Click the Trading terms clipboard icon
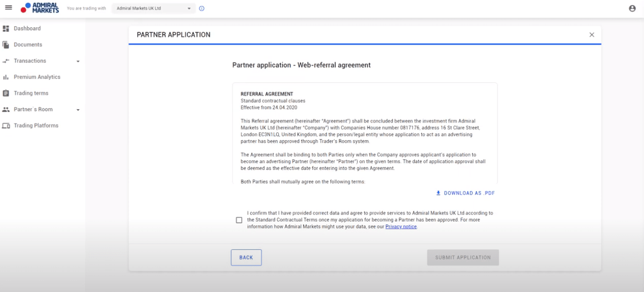 tap(6, 93)
